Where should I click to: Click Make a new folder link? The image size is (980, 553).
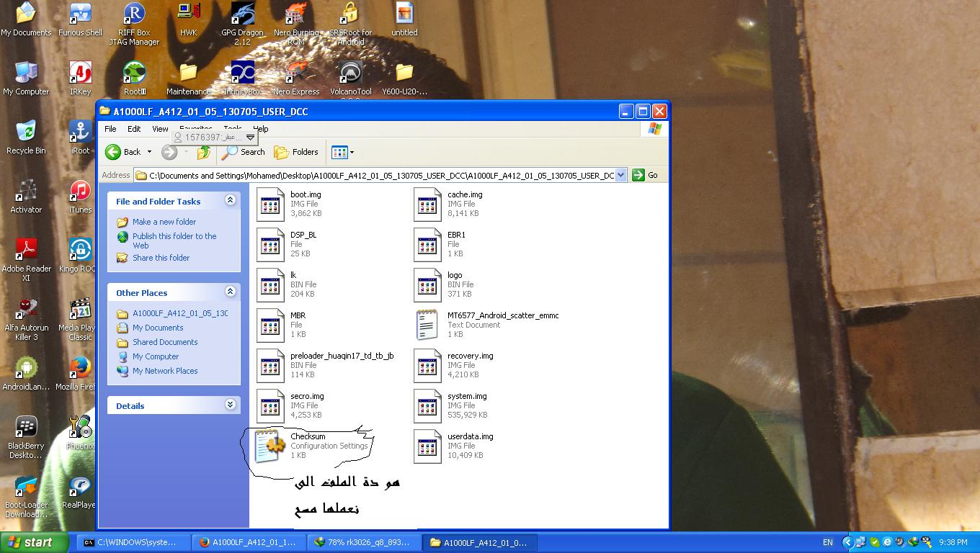164,222
